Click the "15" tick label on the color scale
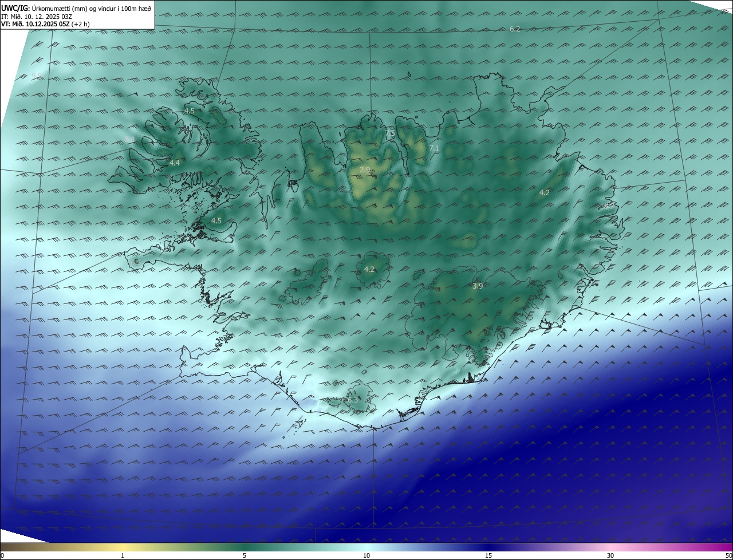Viewport: 733px width, 560px height. [488, 555]
